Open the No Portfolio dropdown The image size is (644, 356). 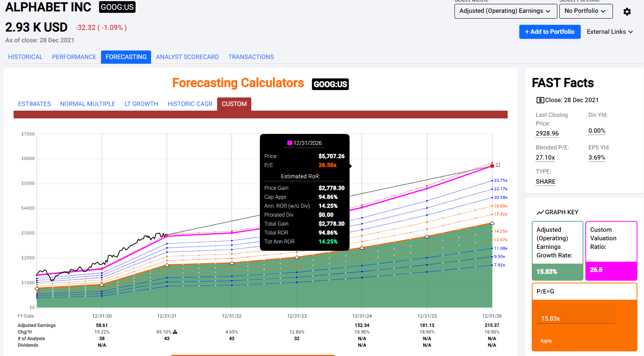click(586, 11)
